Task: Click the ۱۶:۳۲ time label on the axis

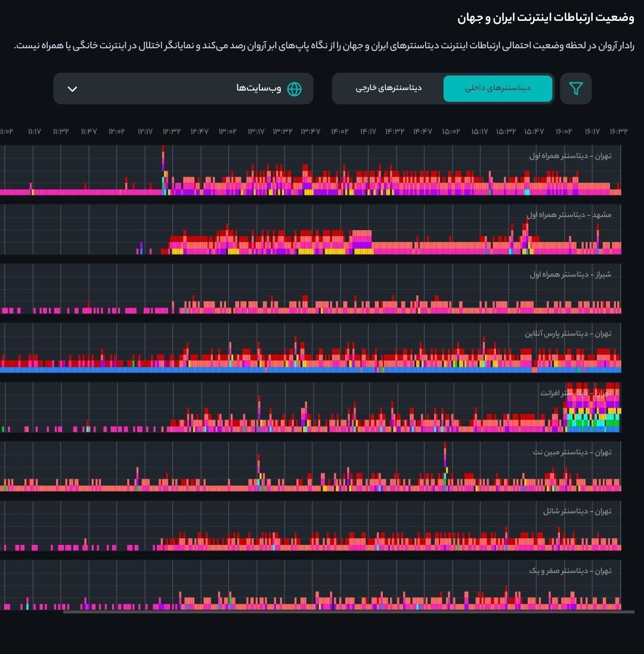Action: [618, 131]
